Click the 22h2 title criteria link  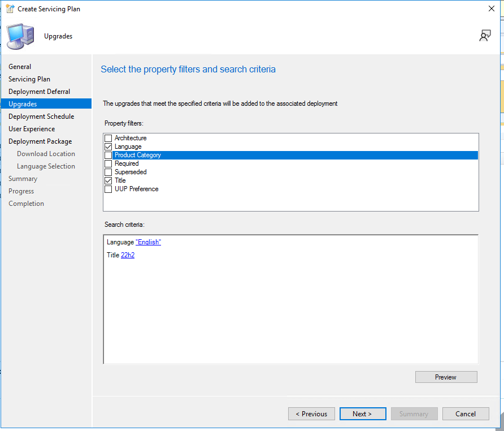[127, 255]
